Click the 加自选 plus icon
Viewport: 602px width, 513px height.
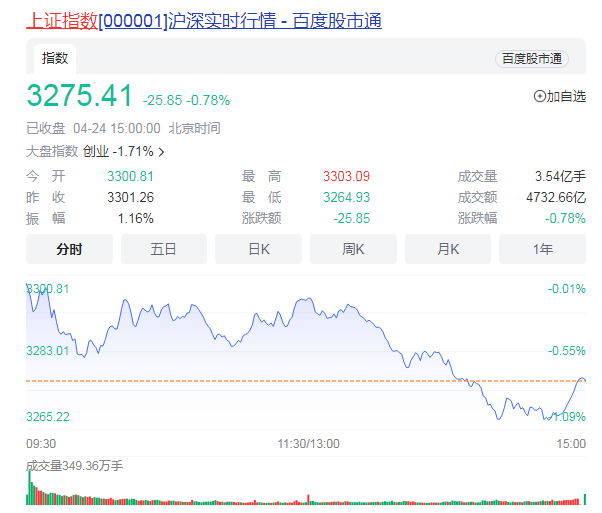point(540,97)
